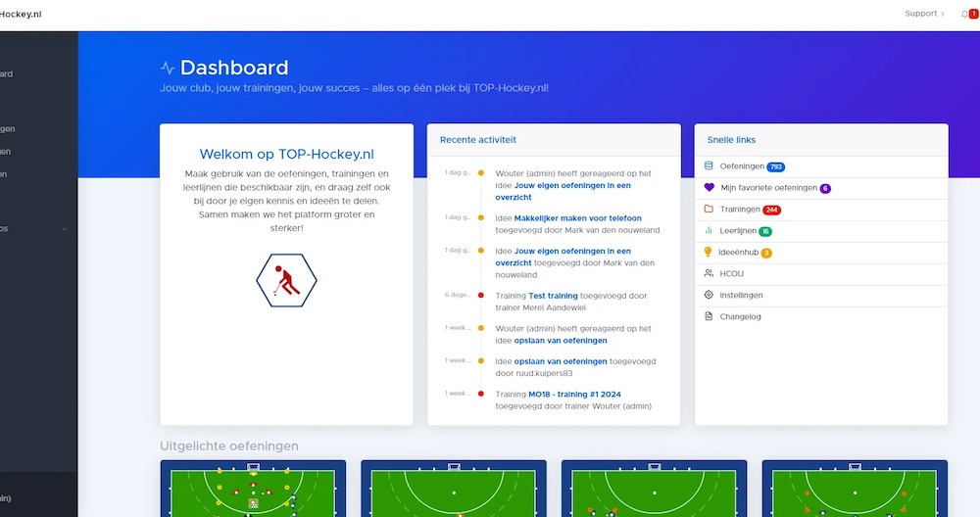
Task: Click the hockey player hexagon logo
Action: [286, 280]
